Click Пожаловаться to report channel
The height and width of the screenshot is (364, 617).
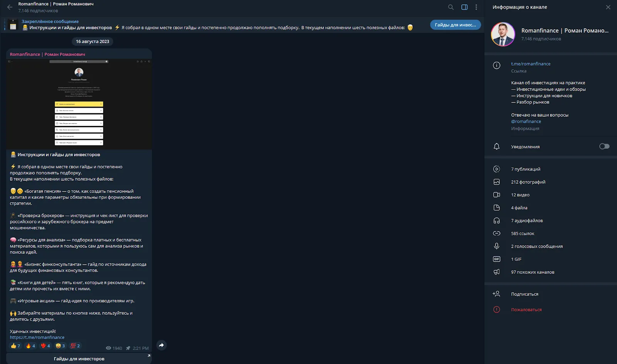click(x=551, y=310)
